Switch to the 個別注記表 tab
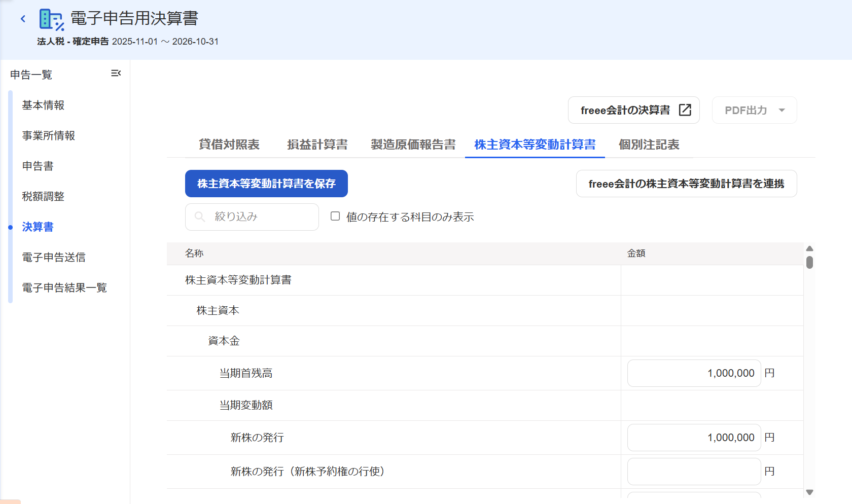852x504 pixels. click(x=649, y=145)
